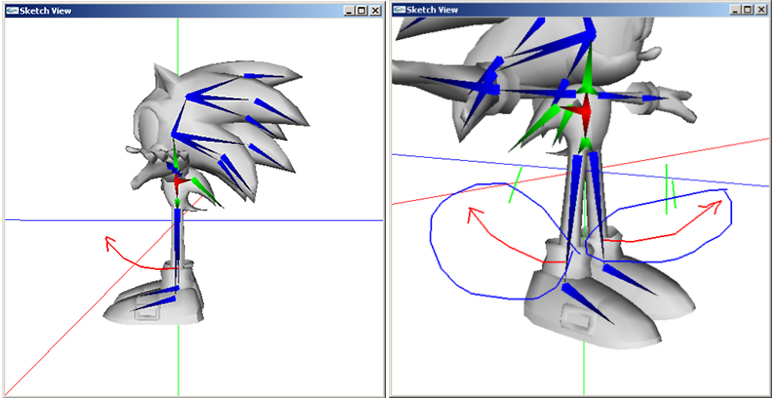Select the red root joint in left view
This screenshot has width=773, height=398.
click(x=179, y=181)
